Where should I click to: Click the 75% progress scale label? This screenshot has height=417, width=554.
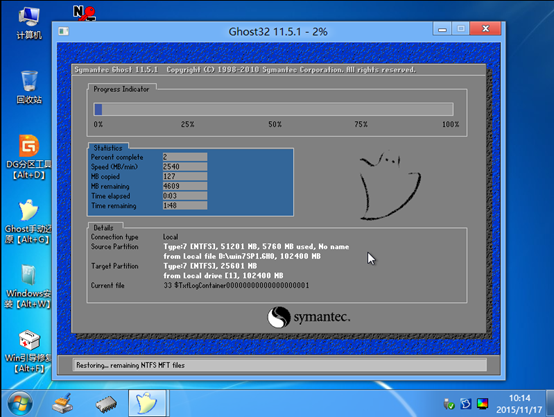[x=361, y=124]
